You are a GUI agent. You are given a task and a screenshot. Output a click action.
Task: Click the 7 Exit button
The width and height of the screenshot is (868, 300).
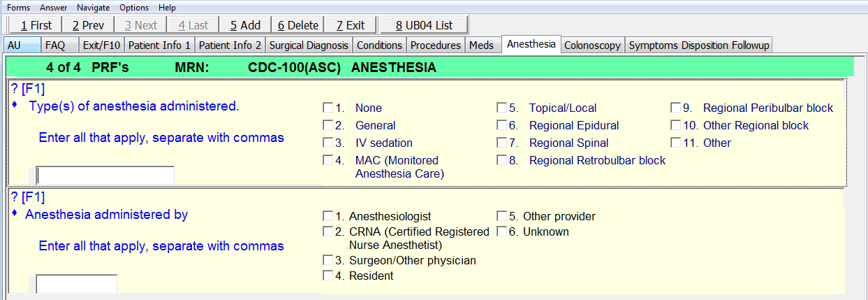(x=350, y=25)
